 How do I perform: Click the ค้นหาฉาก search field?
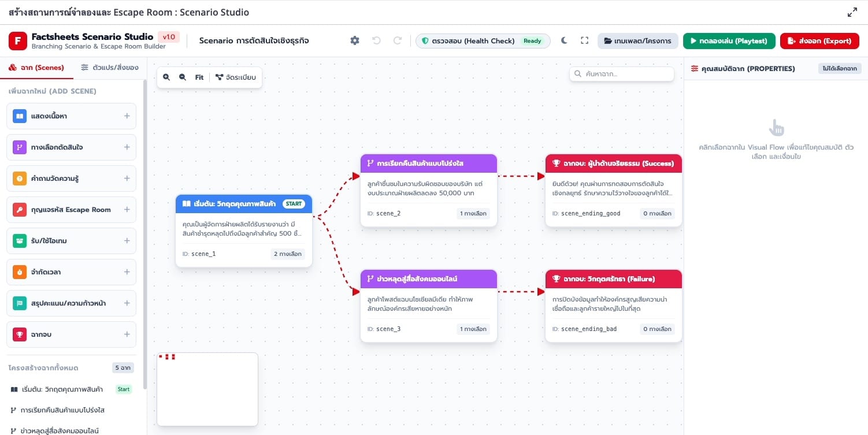point(622,74)
